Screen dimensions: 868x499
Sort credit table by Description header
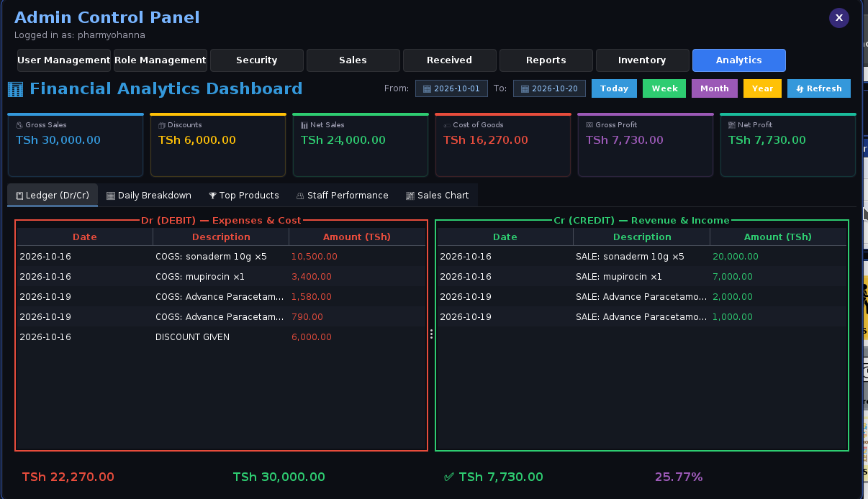coord(642,237)
